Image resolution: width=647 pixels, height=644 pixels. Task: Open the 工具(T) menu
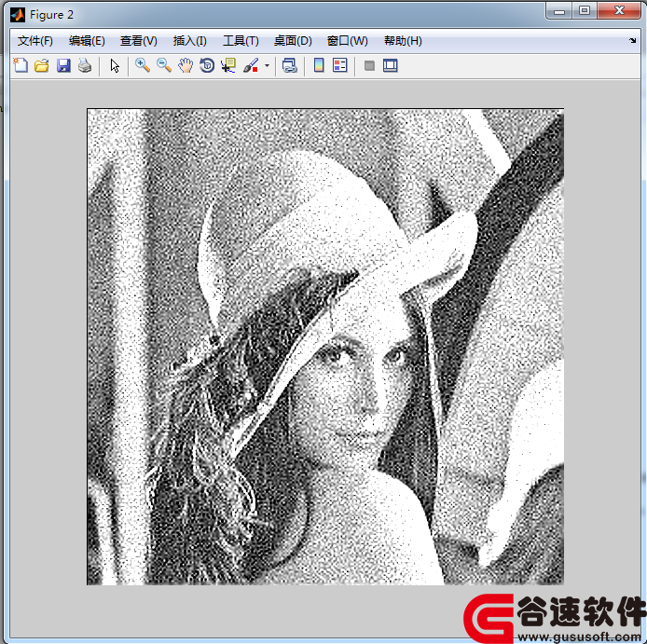pos(241,41)
